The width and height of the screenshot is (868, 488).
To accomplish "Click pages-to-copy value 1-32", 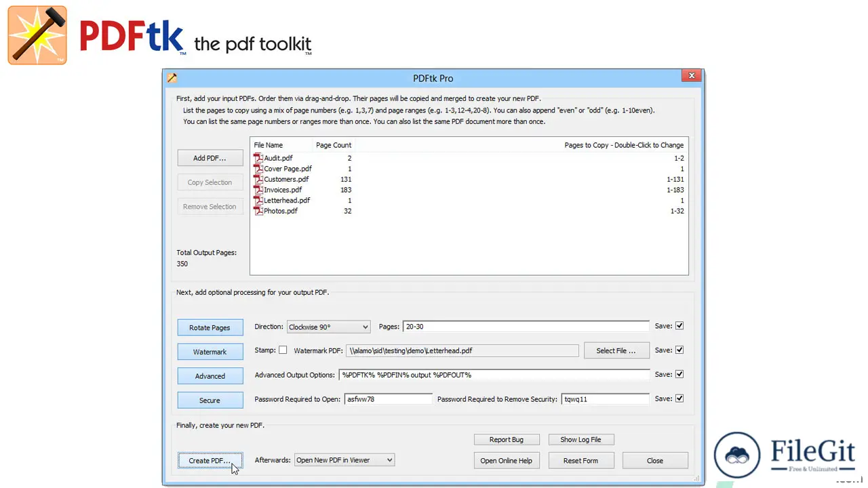I will [677, 211].
